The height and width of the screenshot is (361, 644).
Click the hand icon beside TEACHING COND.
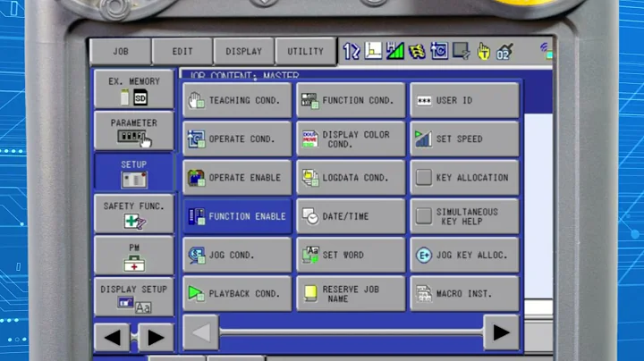coord(196,100)
